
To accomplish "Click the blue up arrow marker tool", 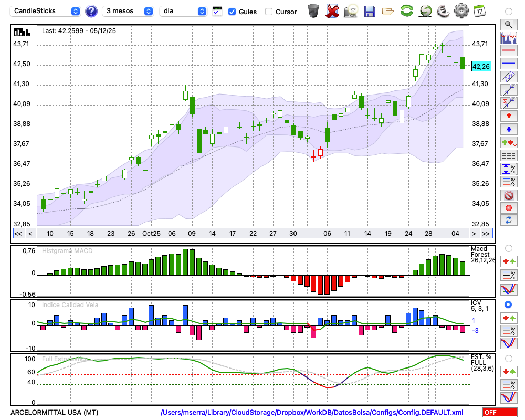I will (509, 129).
